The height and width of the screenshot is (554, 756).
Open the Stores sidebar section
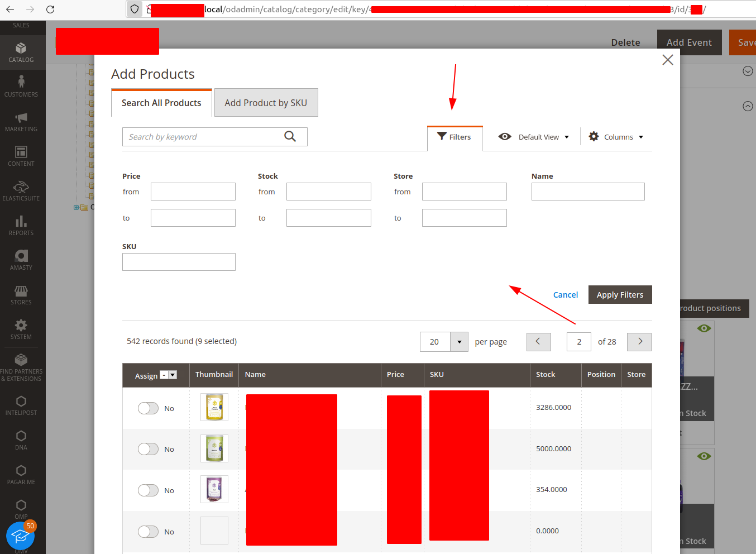pos(21,295)
